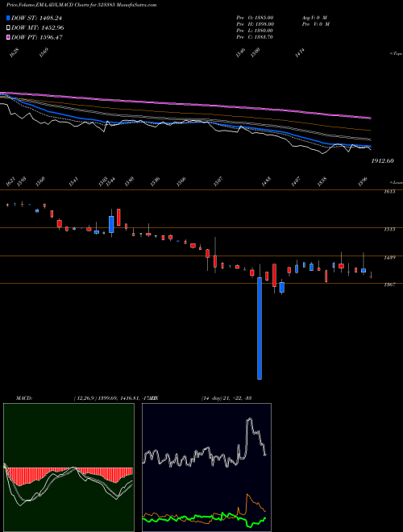Click the white ADX line spike
The width and height of the screenshot is (403, 532).
[x=250, y=421]
